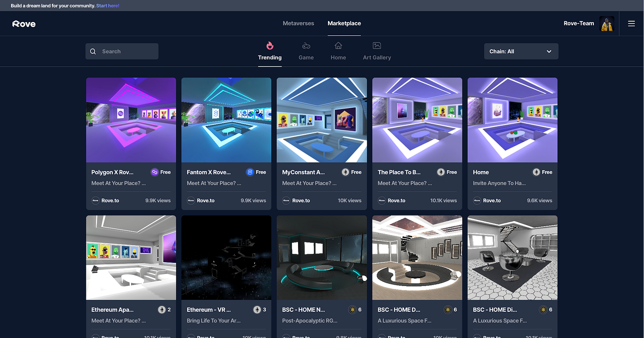Click Ethereum icon on Ethereum - VR card

(257, 309)
